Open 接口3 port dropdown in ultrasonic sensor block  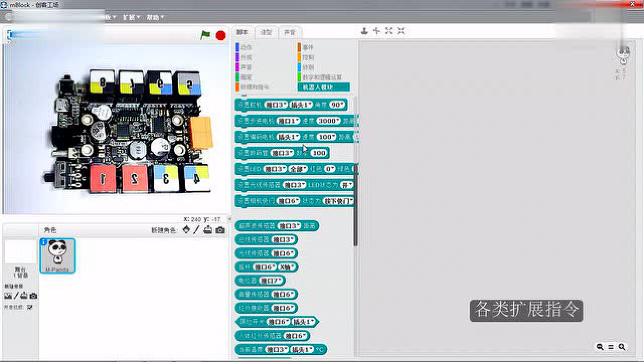tap(289, 226)
